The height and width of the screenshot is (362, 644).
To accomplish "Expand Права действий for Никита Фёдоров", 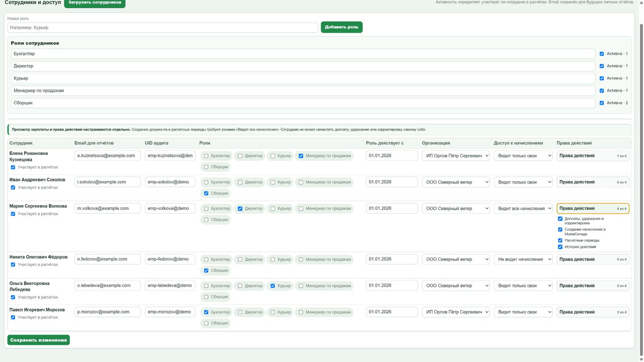I will pyautogui.click(x=593, y=259).
